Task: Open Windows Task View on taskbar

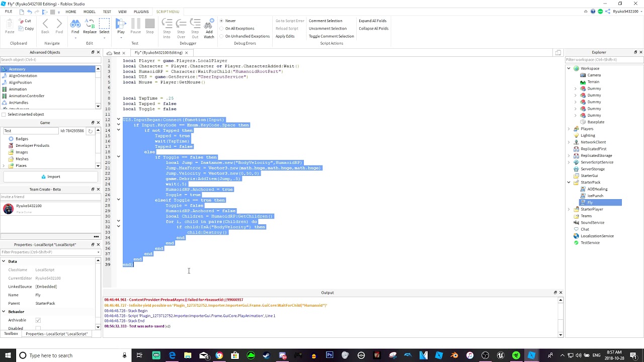Action: point(139,355)
